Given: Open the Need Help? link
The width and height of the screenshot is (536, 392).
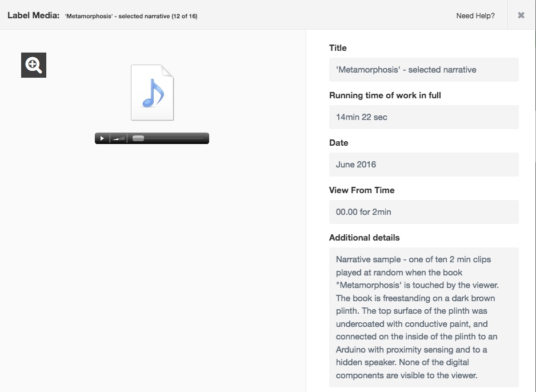Looking at the screenshot, I should [x=475, y=16].
